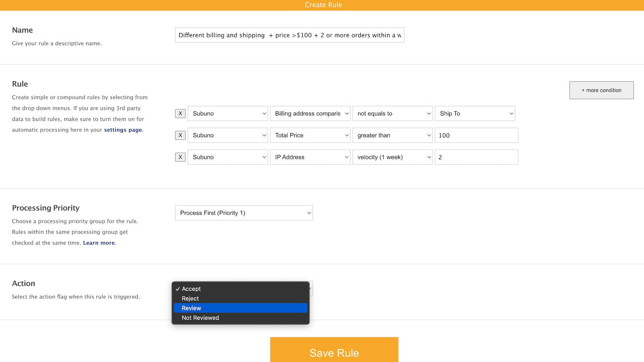Open the 'Ship To' comparison value dropdown

pyautogui.click(x=475, y=113)
